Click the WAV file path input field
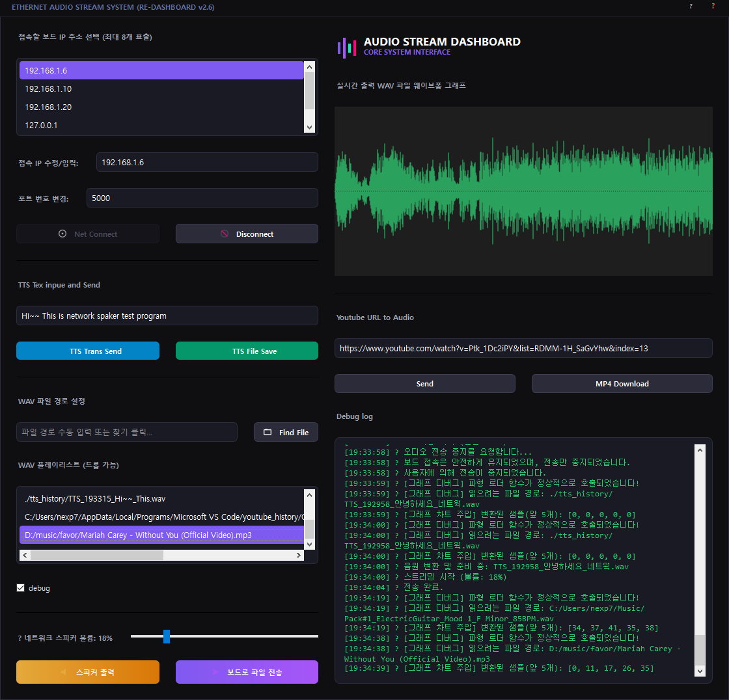The width and height of the screenshot is (729, 700). (127, 432)
